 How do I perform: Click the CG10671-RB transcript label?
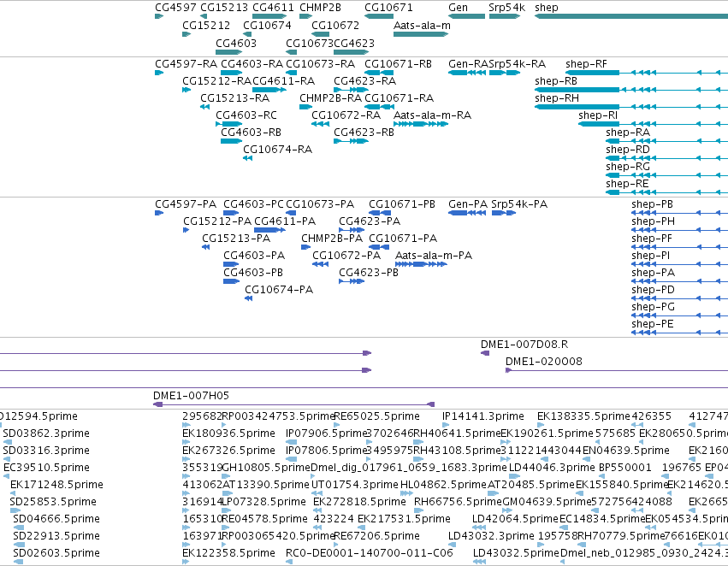pos(399,64)
